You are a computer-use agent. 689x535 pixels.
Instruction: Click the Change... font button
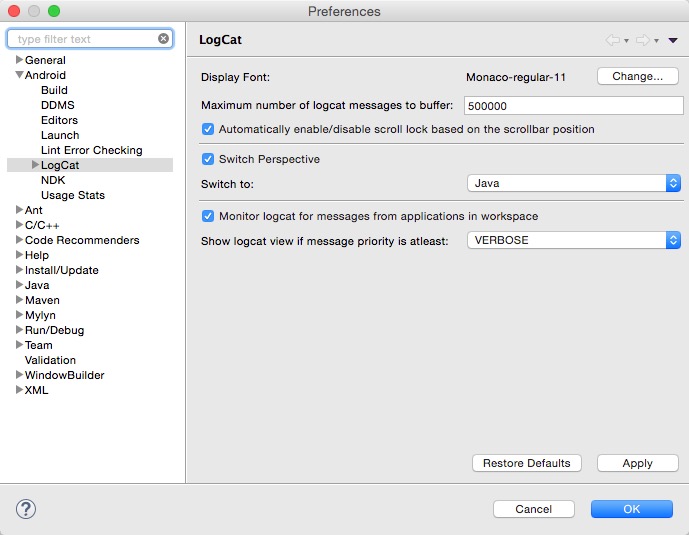[637, 76]
